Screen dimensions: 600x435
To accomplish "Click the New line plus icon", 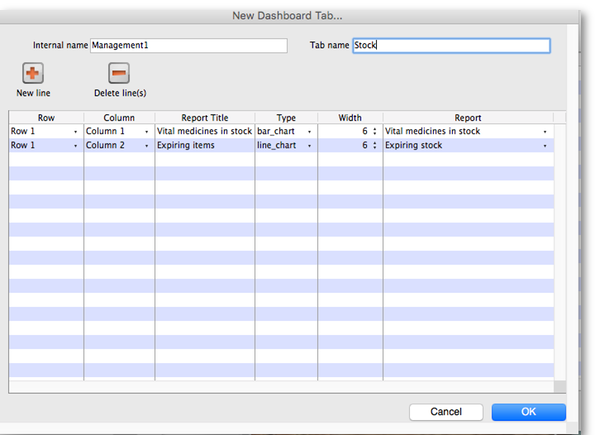I will tap(33, 73).
